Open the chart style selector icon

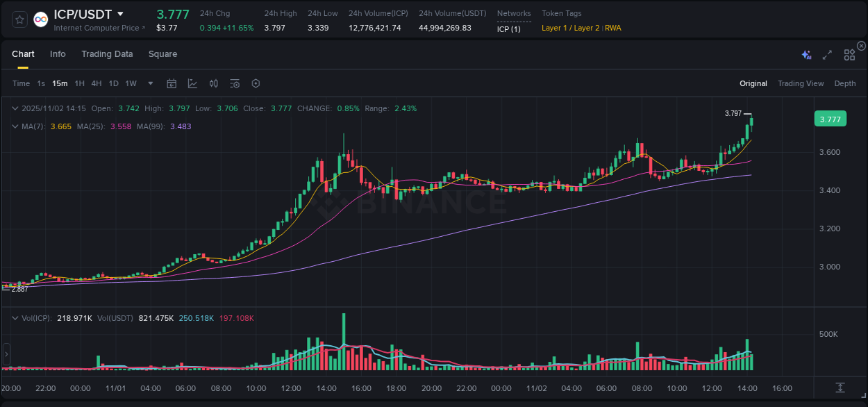click(192, 83)
